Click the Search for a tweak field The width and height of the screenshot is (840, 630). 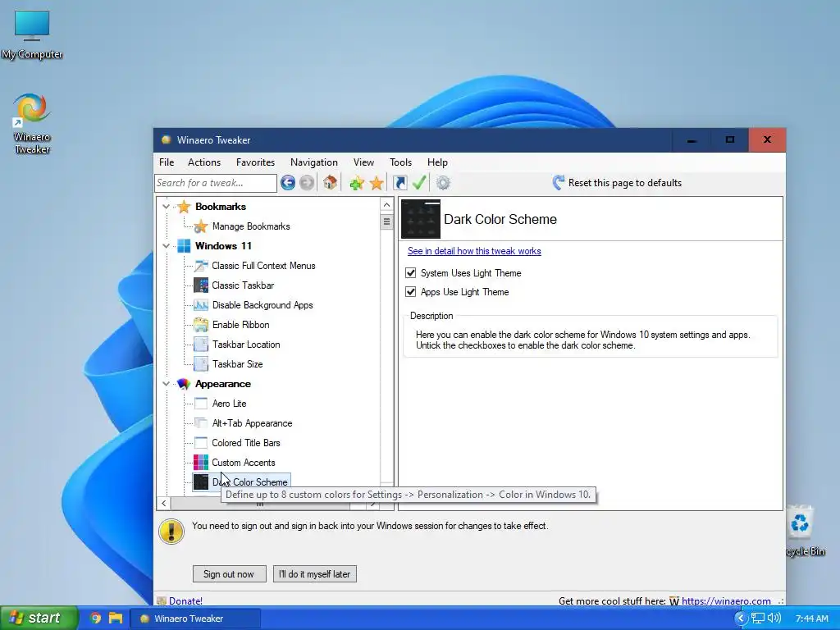point(216,183)
